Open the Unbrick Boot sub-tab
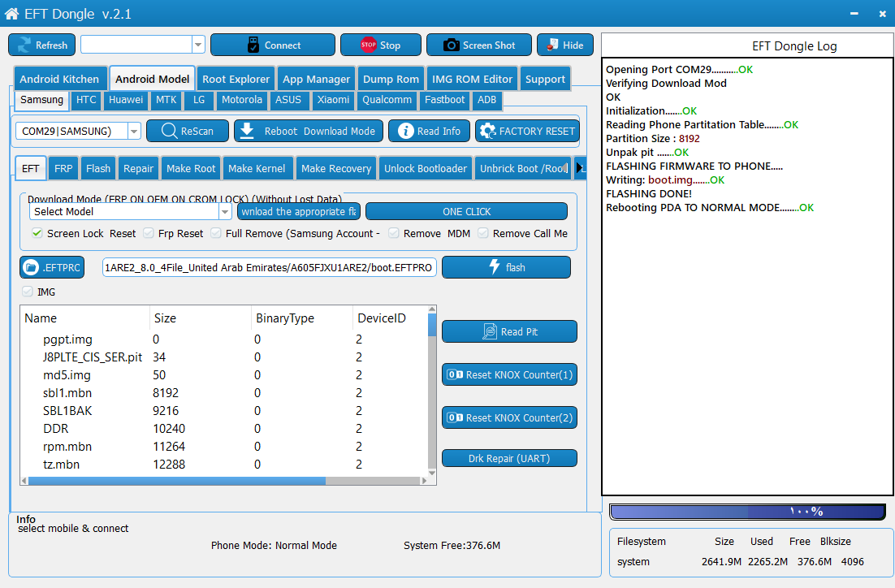 tap(522, 168)
